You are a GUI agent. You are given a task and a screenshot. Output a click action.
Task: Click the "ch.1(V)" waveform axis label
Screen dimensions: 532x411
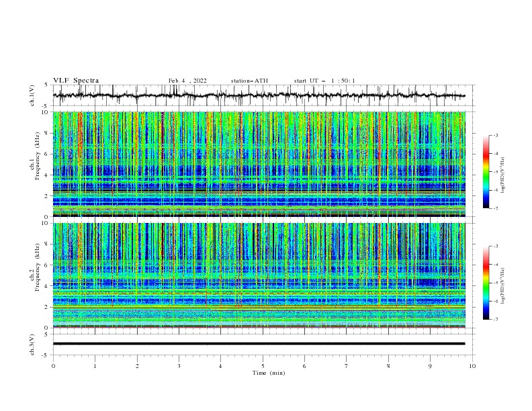point(32,95)
